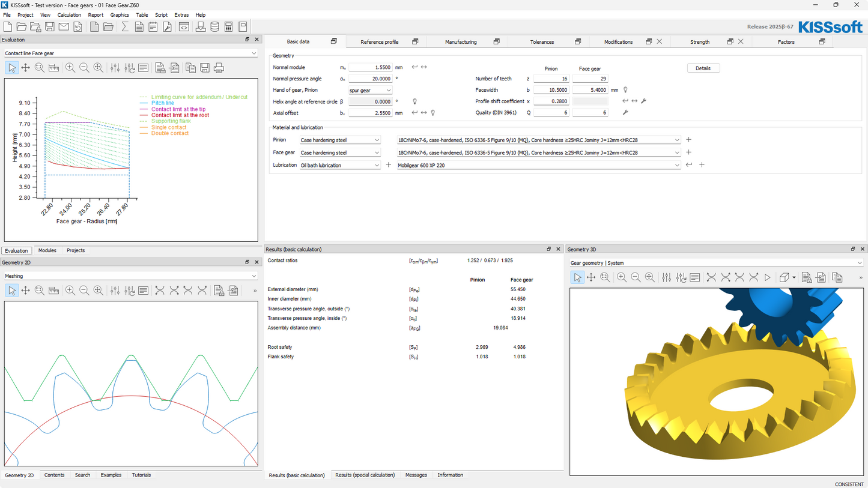Switch to the Reference profile tab
The height and width of the screenshot is (488, 868).
379,42
